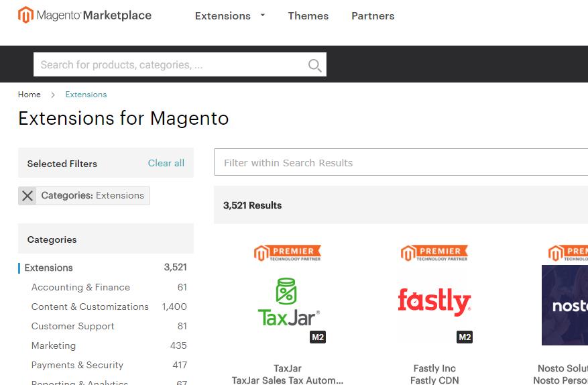Click Clear all filters
The image size is (588, 385).
tap(166, 163)
